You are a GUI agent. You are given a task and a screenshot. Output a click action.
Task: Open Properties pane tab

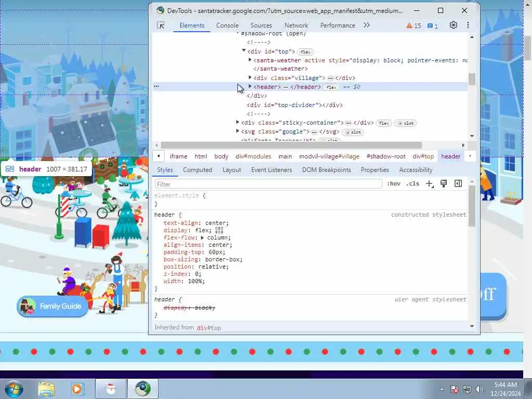click(375, 170)
